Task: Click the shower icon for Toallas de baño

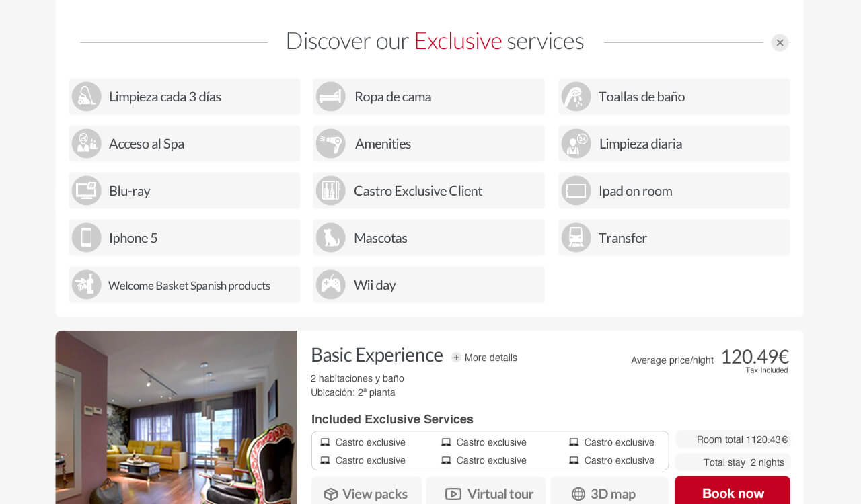Action: tap(576, 97)
